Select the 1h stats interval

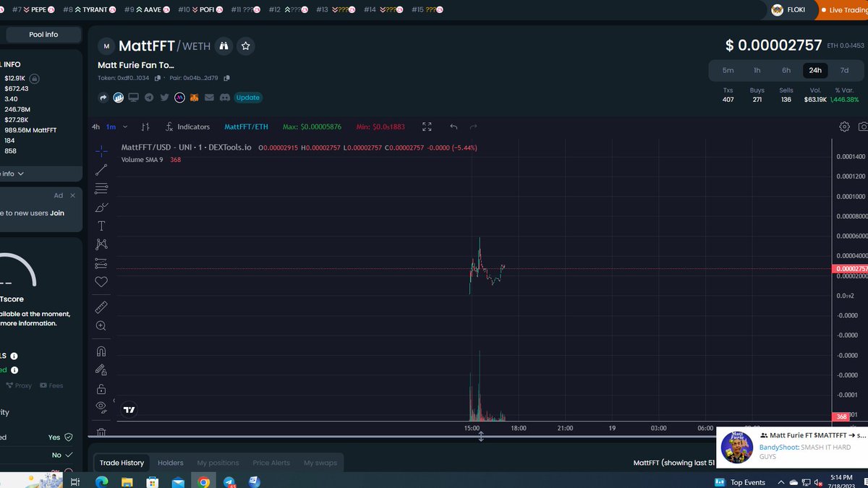coord(757,70)
